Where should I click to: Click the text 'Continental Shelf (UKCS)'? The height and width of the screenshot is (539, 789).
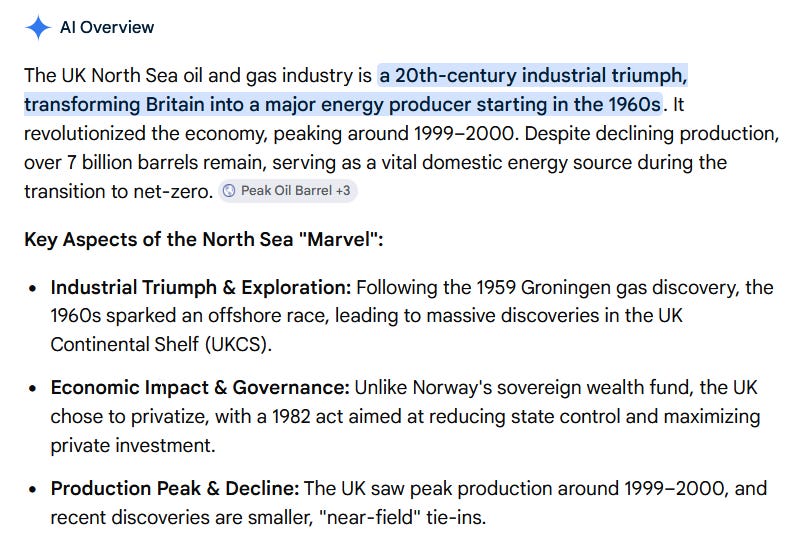tap(159, 345)
